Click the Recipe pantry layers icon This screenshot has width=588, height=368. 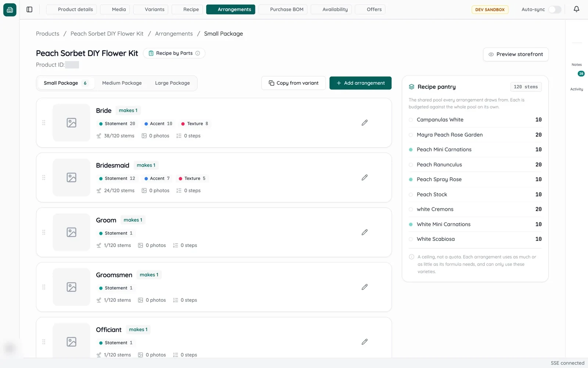tap(412, 87)
